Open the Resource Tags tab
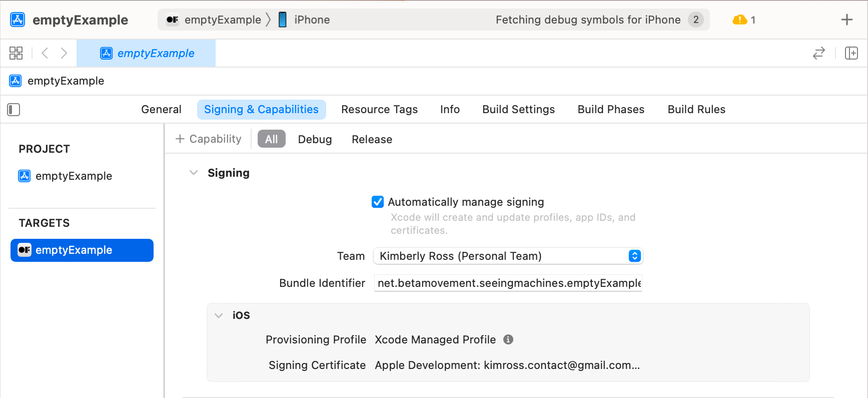The image size is (868, 398). [379, 110]
